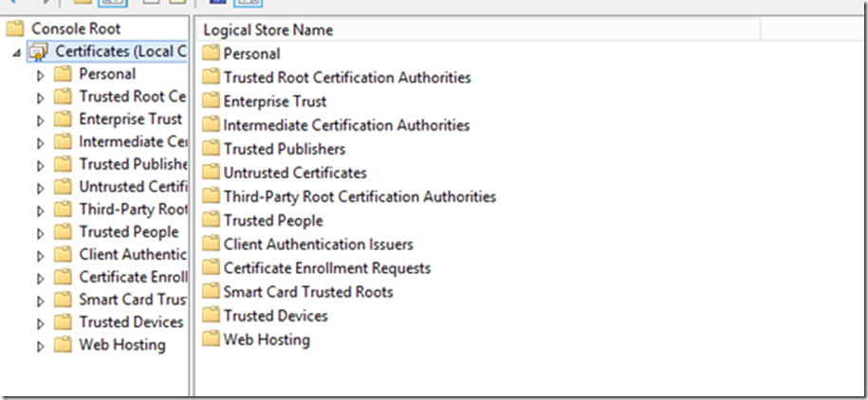Expand the Trusted Devices tree node
The width and height of the screenshot is (868, 400).
click(x=40, y=324)
